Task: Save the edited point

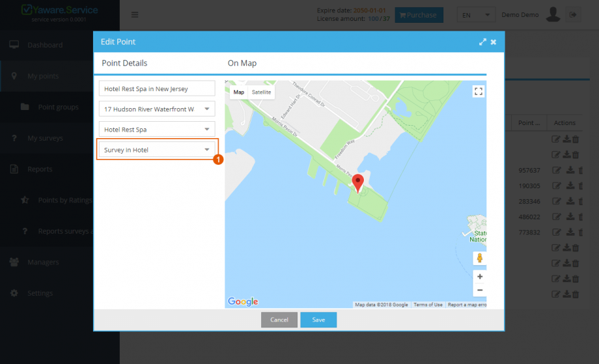Action: click(x=318, y=320)
